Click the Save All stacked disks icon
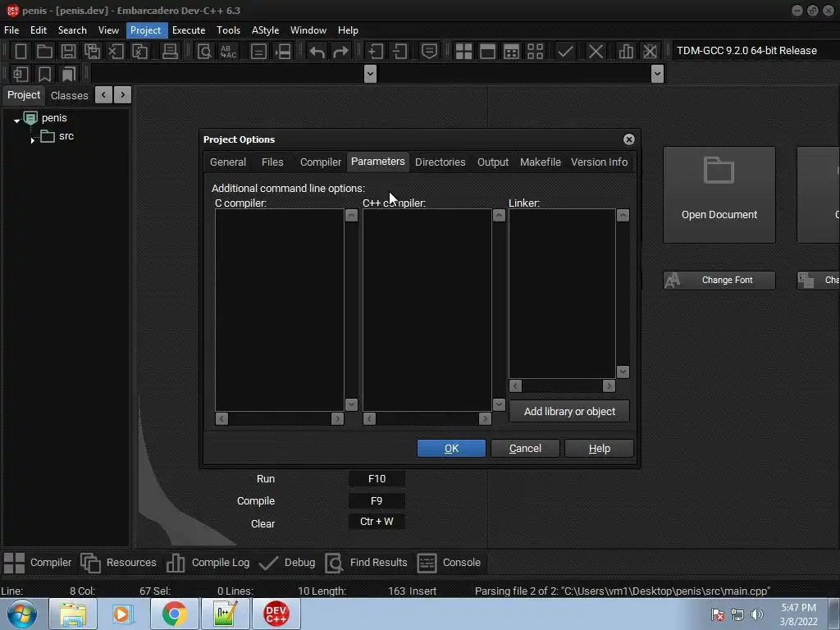 tap(92, 52)
